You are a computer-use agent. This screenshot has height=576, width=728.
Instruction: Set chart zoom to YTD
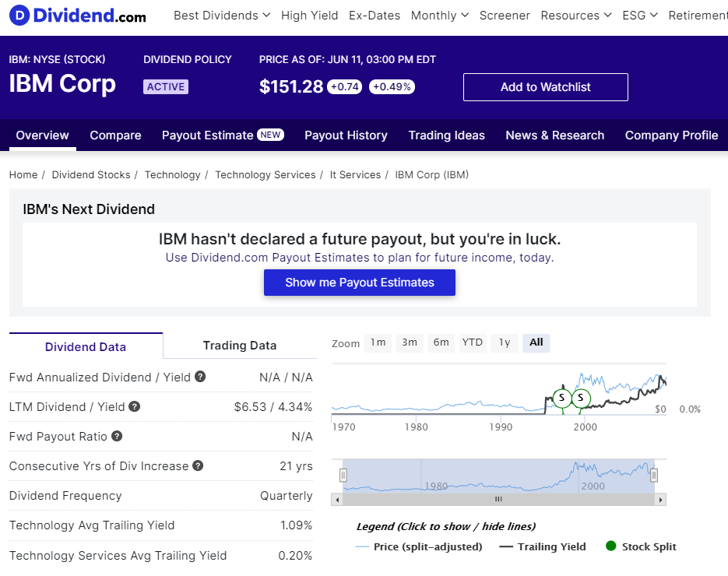pyautogui.click(x=473, y=342)
